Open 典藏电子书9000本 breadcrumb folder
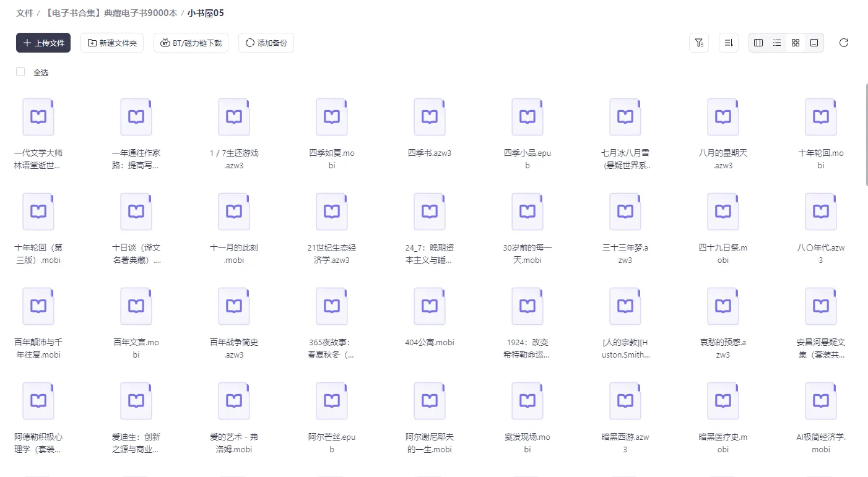868x477 pixels. coord(110,13)
